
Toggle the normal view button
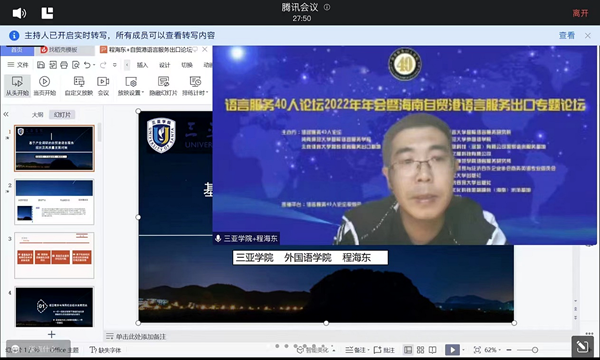tap(408, 350)
